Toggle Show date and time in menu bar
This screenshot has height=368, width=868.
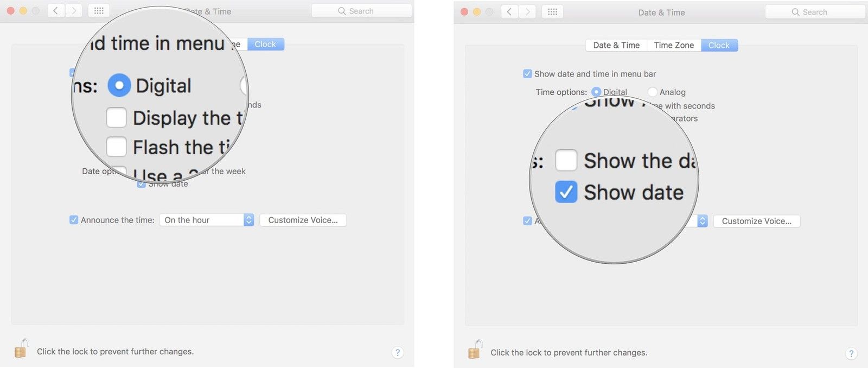[x=527, y=74]
